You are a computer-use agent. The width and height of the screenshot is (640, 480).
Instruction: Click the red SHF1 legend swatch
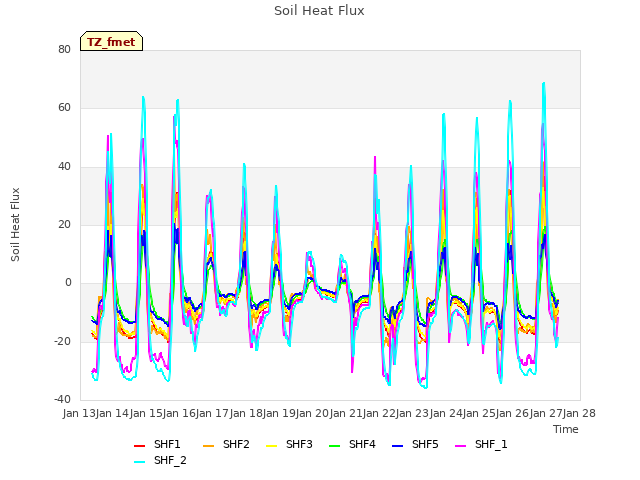(x=140, y=445)
